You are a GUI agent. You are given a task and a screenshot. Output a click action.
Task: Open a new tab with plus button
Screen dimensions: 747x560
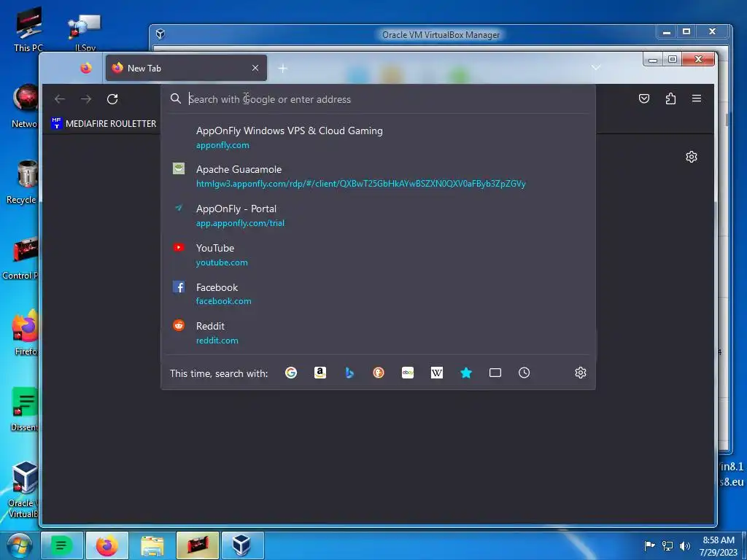coord(282,69)
